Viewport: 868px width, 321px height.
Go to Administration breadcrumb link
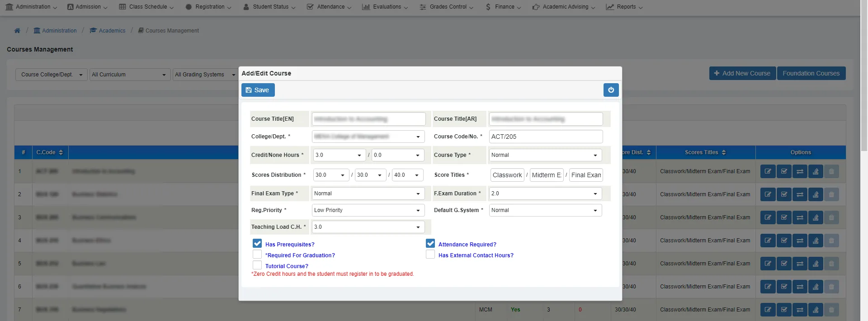point(55,31)
